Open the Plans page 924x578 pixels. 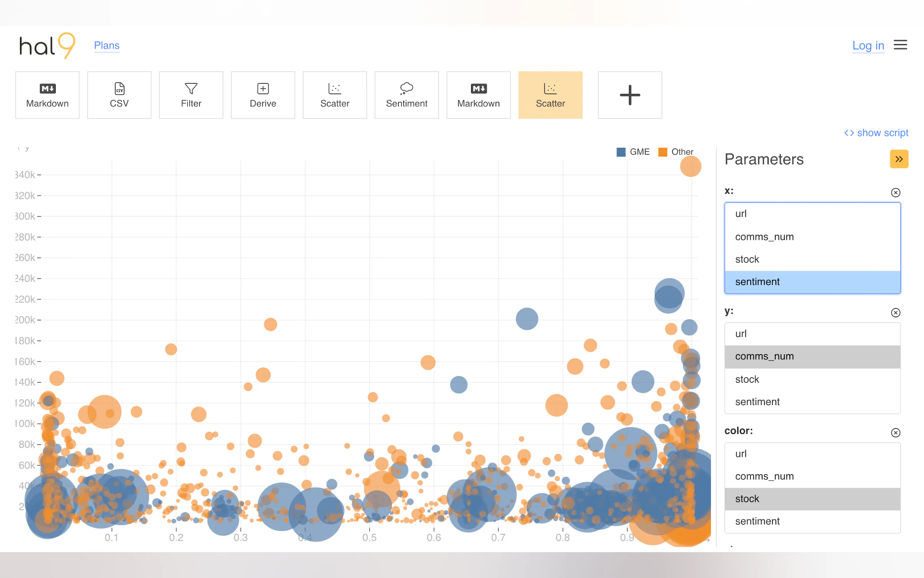[107, 45]
